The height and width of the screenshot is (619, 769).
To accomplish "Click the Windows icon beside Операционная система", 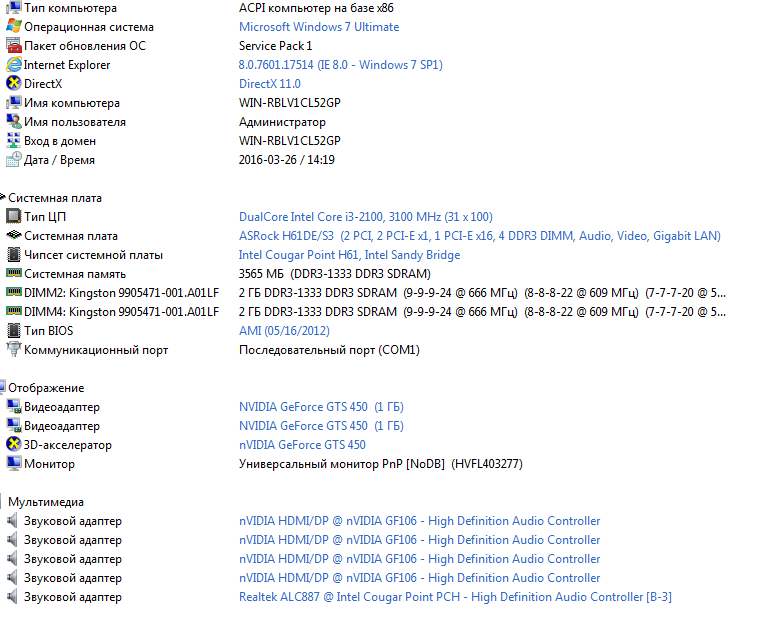I will tap(13, 27).
